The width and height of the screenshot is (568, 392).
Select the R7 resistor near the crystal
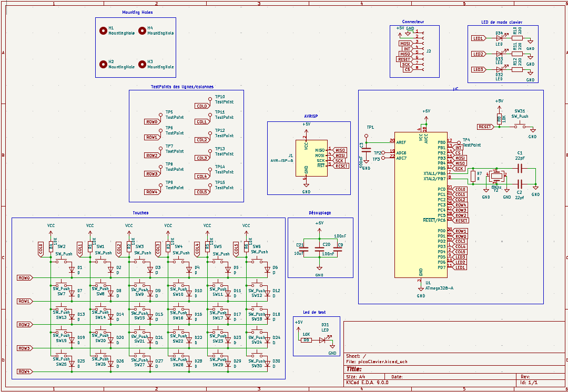pyautogui.click(x=473, y=176)
